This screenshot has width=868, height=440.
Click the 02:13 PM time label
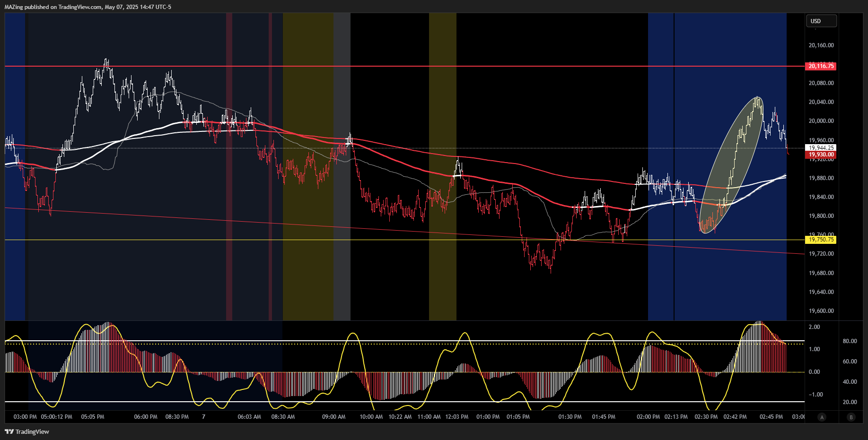click(676, 417)
